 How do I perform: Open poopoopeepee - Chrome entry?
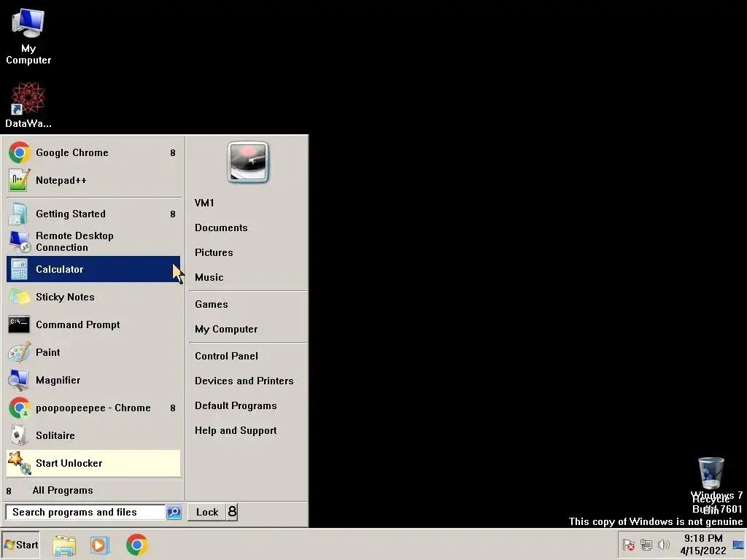pyautogui.click(x=93, y=408)
